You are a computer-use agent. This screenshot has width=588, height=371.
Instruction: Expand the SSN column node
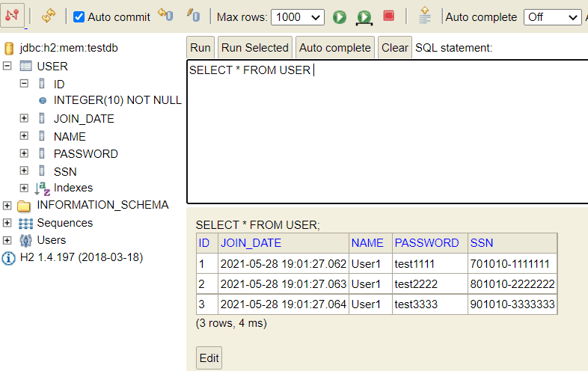(24, 171)
